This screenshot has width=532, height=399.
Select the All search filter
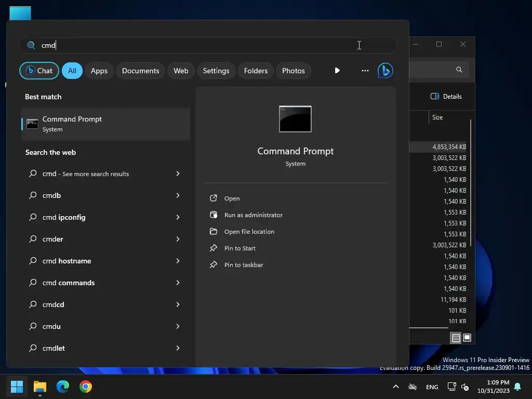point(72,71)
